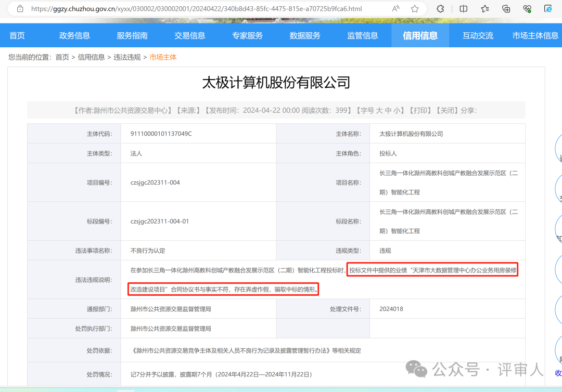Click the 处罚依据 regulation text
Screen dimensions: 562x392
point(246,350)
